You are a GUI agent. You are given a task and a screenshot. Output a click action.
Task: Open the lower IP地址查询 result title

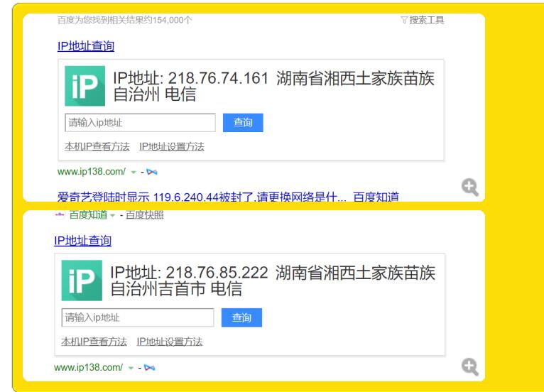pos(82,241)
